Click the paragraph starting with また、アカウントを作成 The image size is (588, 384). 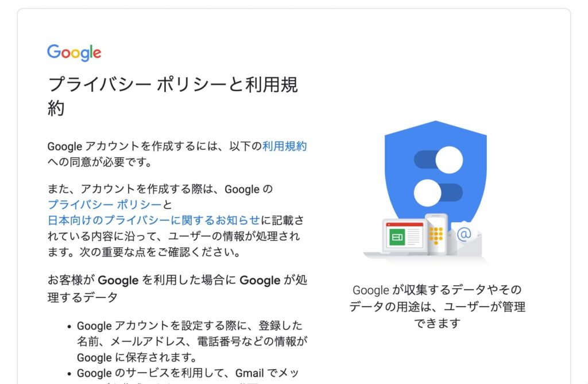point(176,220)
